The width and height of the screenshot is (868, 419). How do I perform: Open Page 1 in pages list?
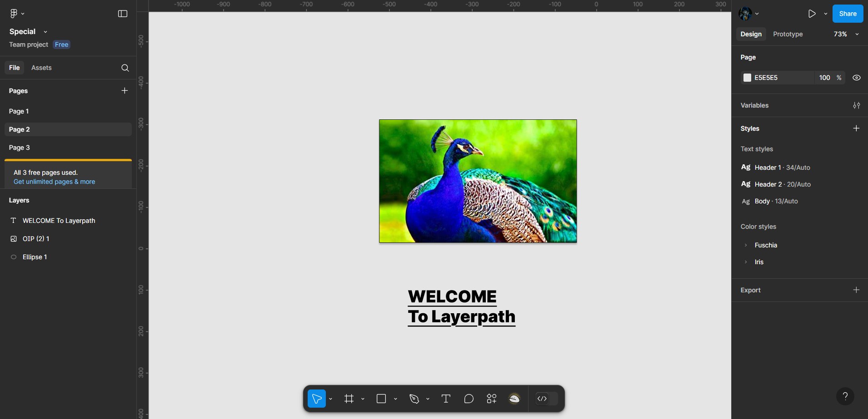coord(68,111)
